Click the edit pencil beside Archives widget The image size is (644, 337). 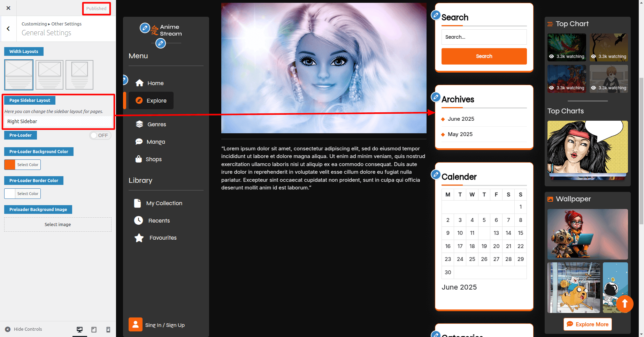[436, 97]
